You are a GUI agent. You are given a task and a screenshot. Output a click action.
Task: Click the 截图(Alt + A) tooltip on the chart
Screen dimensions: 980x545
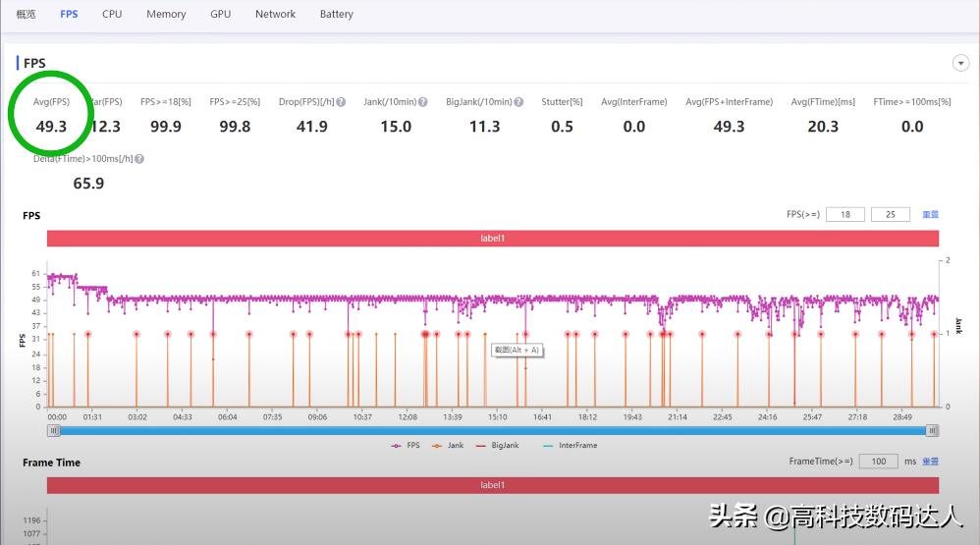tap(517, 350)
